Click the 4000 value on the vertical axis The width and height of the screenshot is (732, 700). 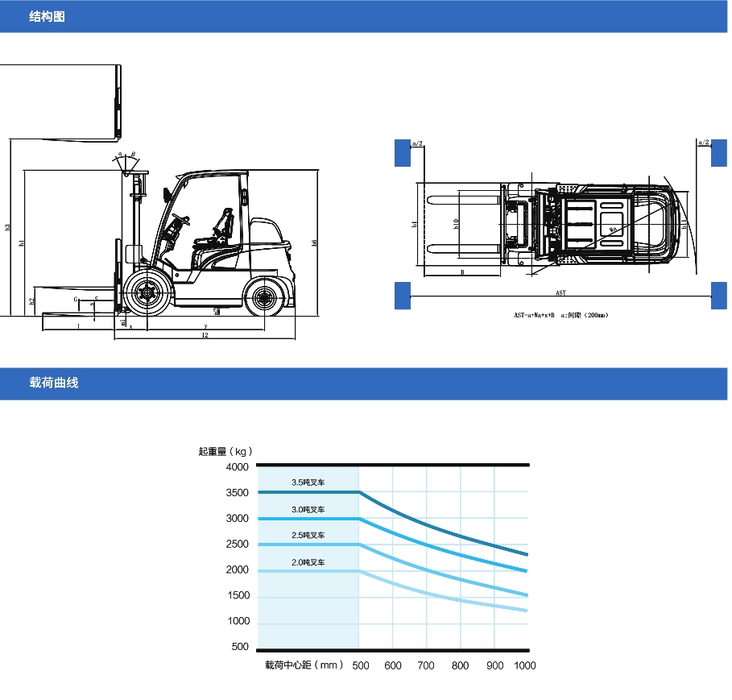click(x=238, y=467)
